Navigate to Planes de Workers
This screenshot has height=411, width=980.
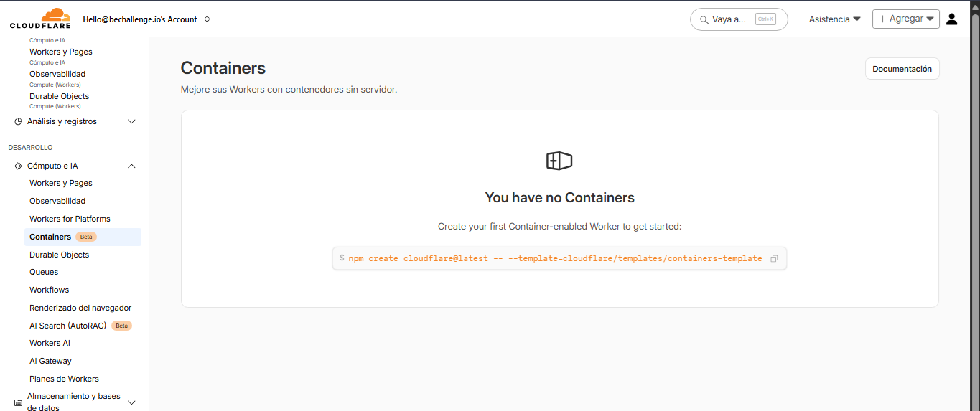[64, 379]
